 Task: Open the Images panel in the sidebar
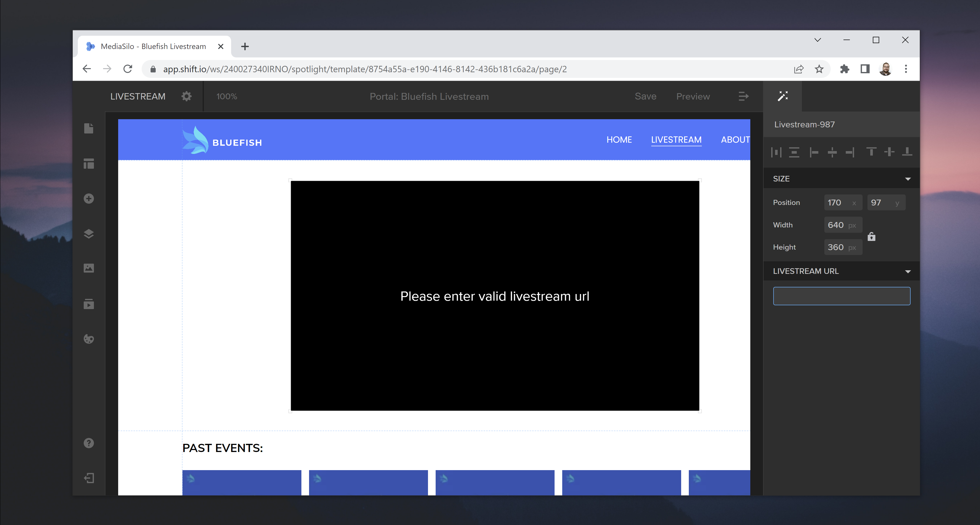tap(89, 268)
